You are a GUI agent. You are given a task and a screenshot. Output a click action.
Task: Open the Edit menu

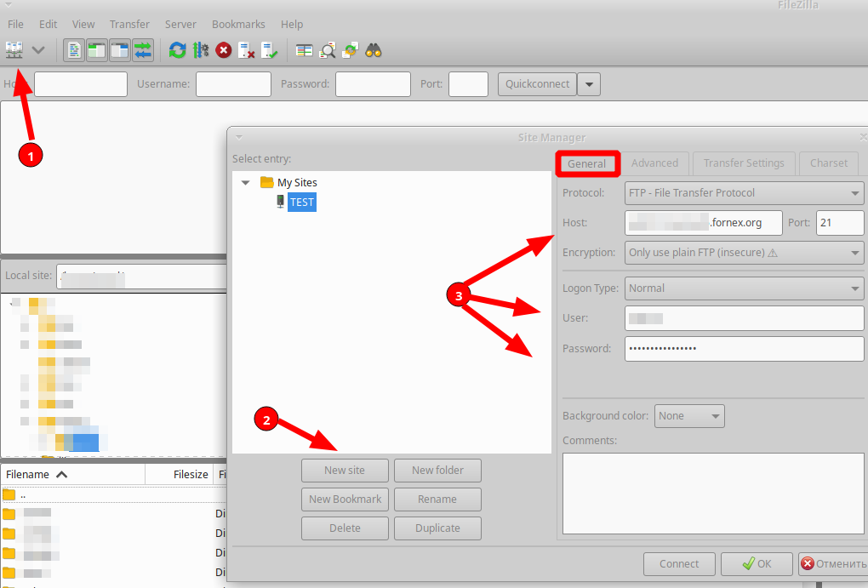pos(49,25)
